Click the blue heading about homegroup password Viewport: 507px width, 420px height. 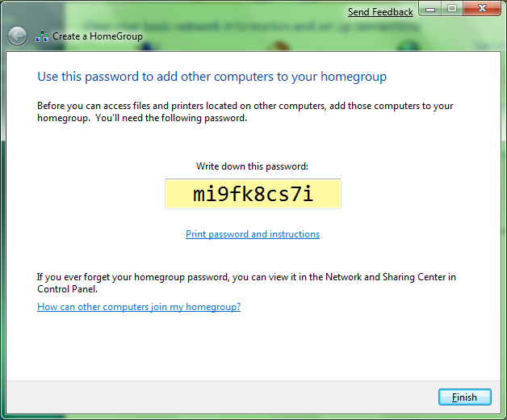[x=212, y=77]
